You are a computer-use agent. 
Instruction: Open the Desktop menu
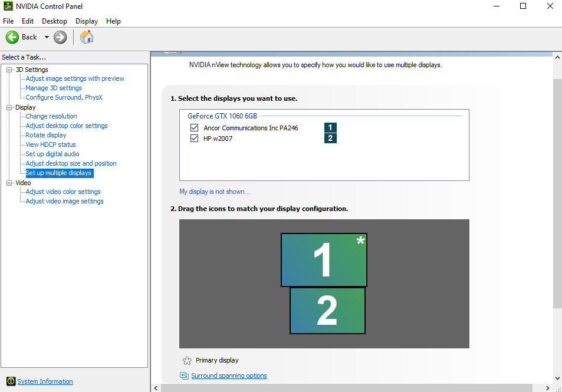coord(54,21)
